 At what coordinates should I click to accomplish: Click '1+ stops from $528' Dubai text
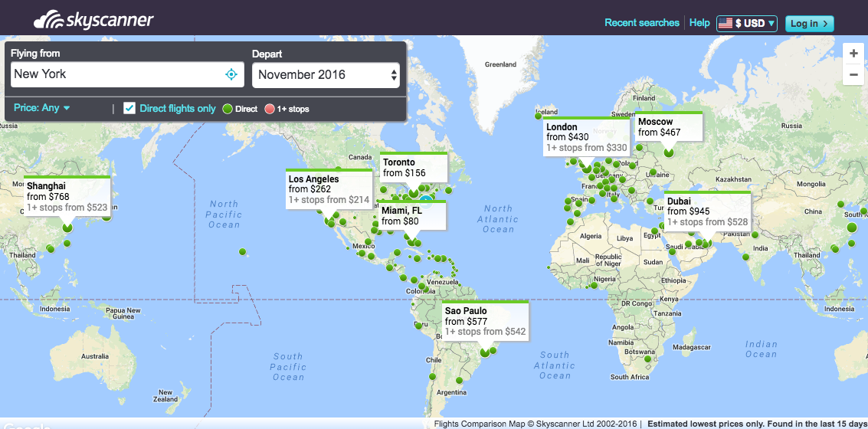[707, 222]
